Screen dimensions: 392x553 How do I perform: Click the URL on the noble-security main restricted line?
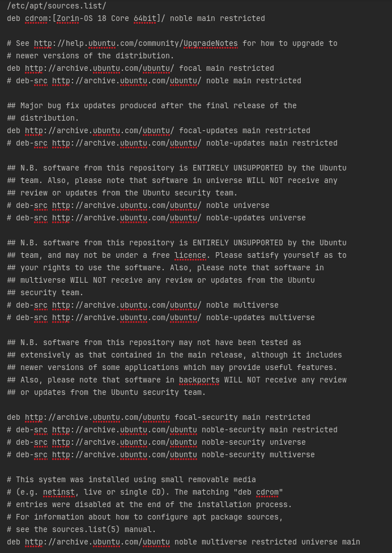click(124, 430)
